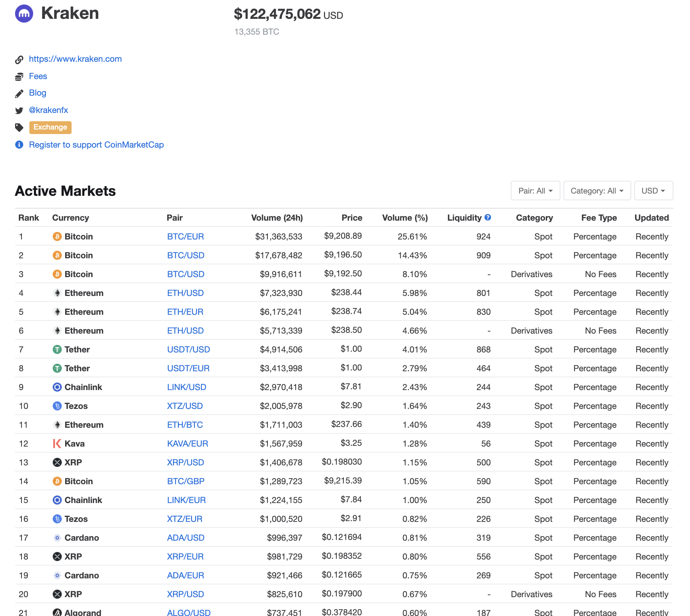Open the ALGO/USD pair link
This screenshot has width=690, height=616.
tap(189, 613)
